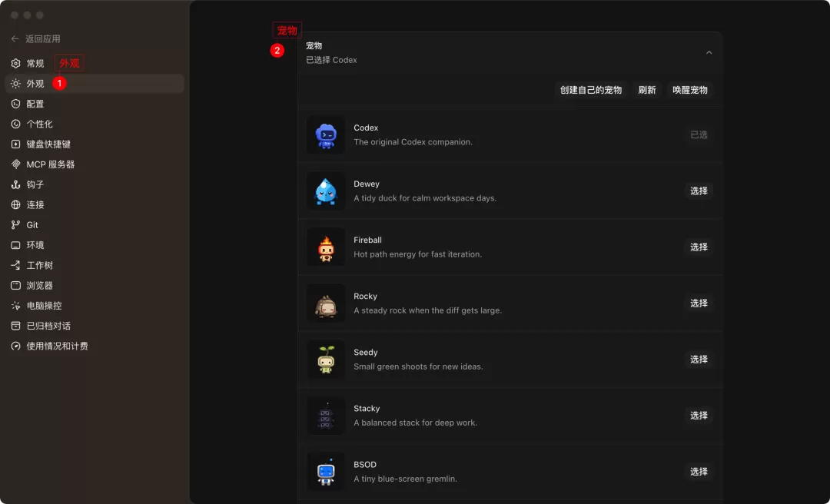Click the 电脑操控 cursor icon

pos(16,306)
